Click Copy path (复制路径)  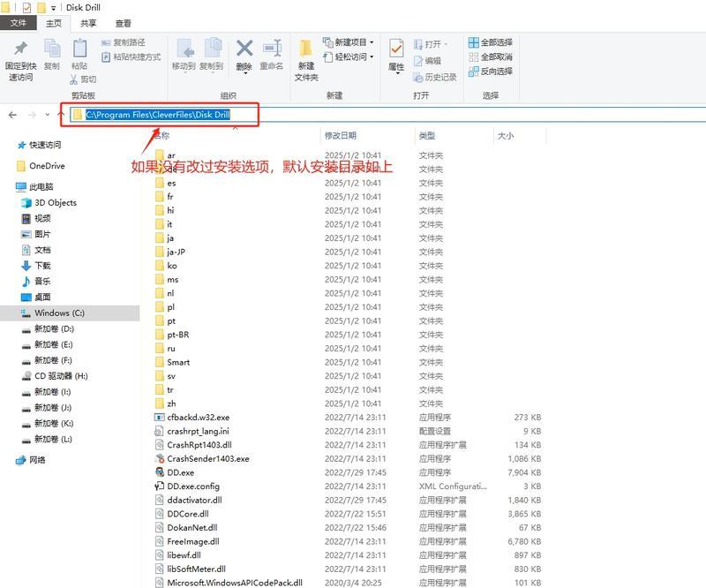123,42
